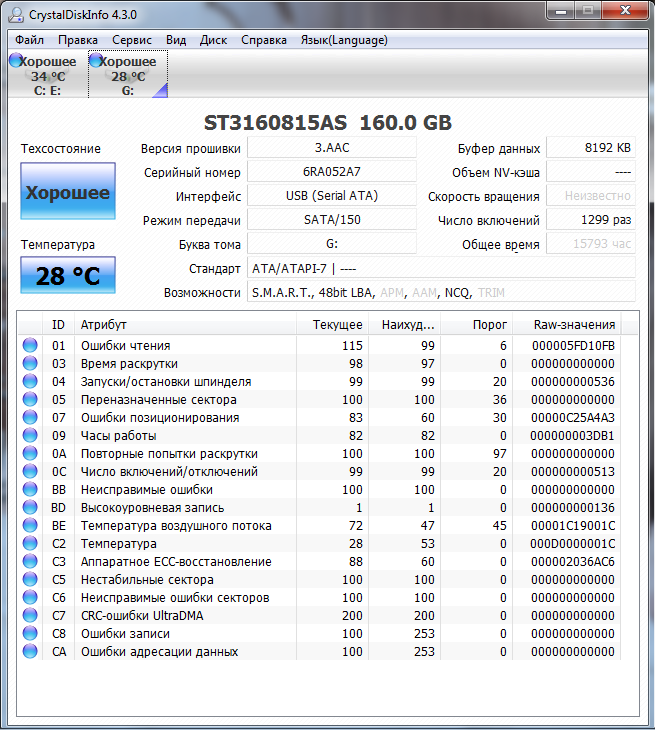Click the Техсостояние label

click(61, 149)
